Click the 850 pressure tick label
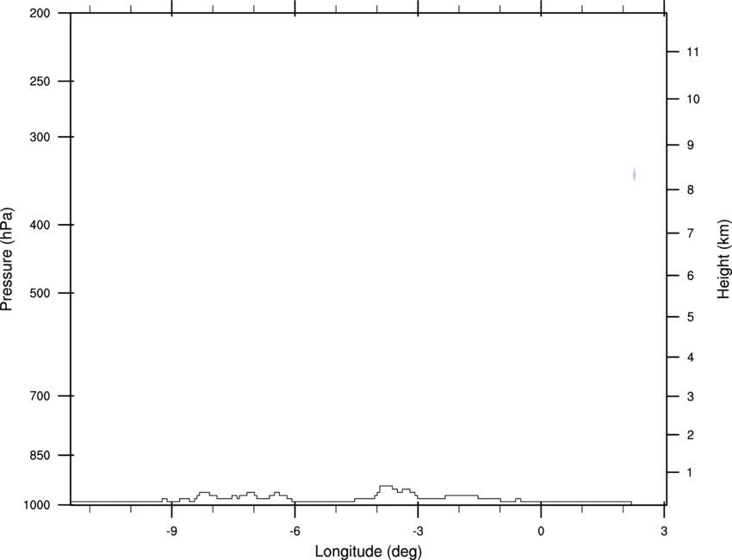 tap(40, 455)
